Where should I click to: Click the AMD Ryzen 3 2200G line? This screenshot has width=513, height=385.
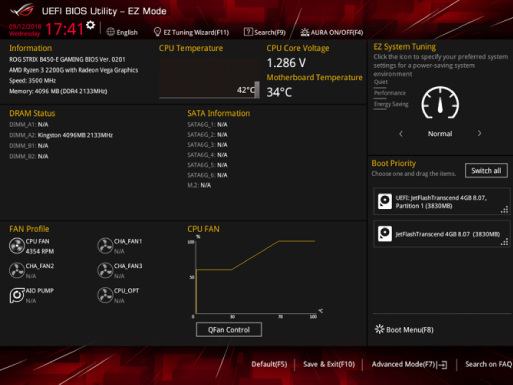pyautogui.click(x=74, y=70)
